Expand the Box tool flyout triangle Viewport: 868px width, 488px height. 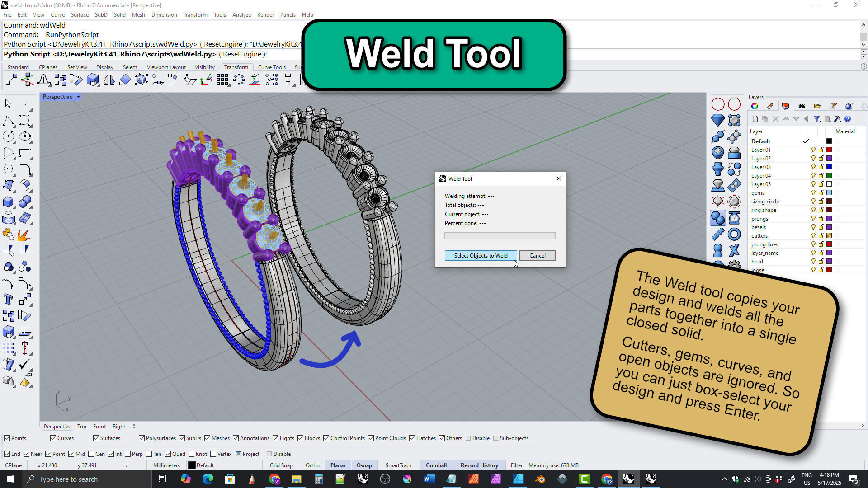pos(14,207)
